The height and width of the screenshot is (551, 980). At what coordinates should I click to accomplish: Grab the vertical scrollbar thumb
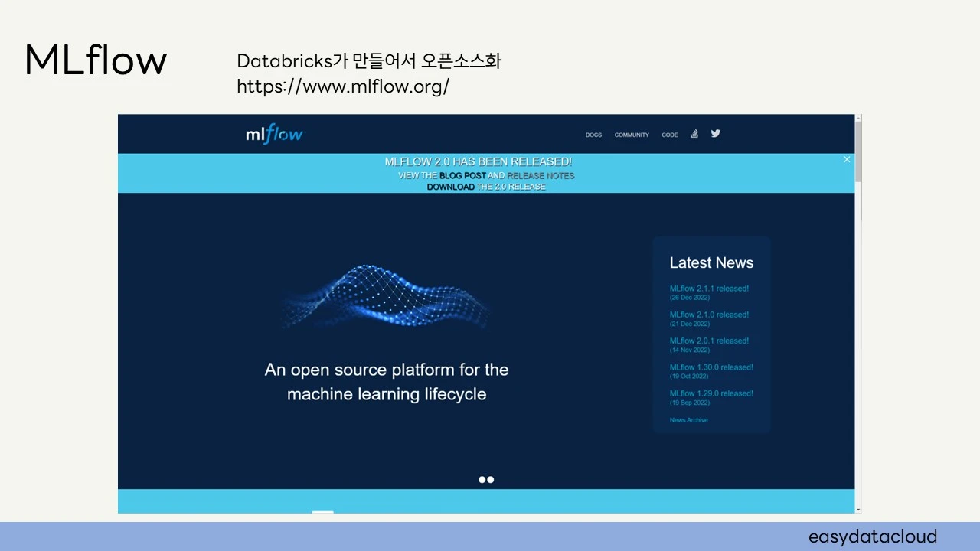[x=858, y=152]
